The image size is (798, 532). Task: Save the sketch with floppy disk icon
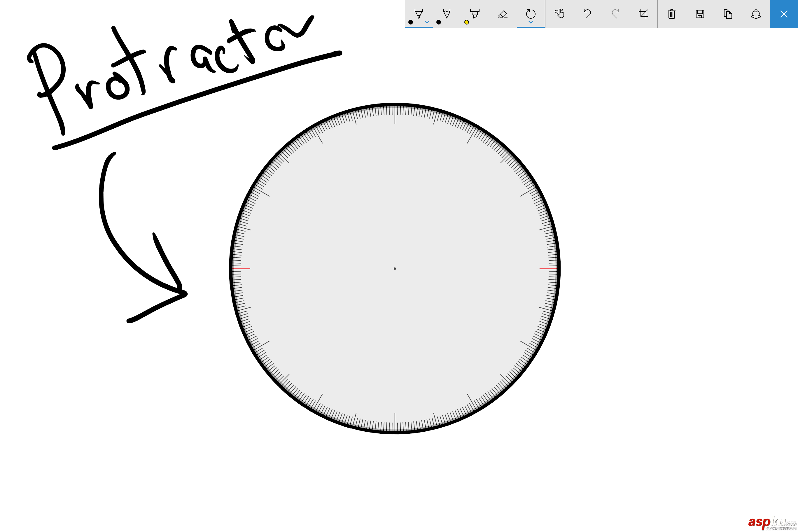coord(700,14)
